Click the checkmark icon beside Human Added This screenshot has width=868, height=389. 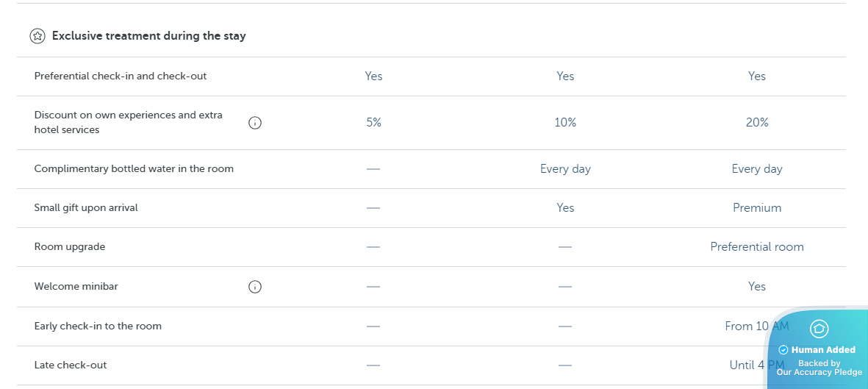[x=783, y=350]
